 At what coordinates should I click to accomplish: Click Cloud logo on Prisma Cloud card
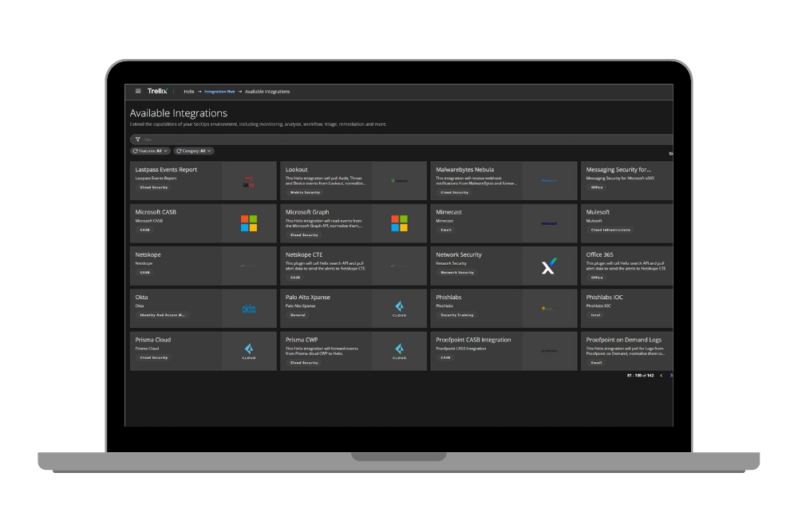coord(249,352)
